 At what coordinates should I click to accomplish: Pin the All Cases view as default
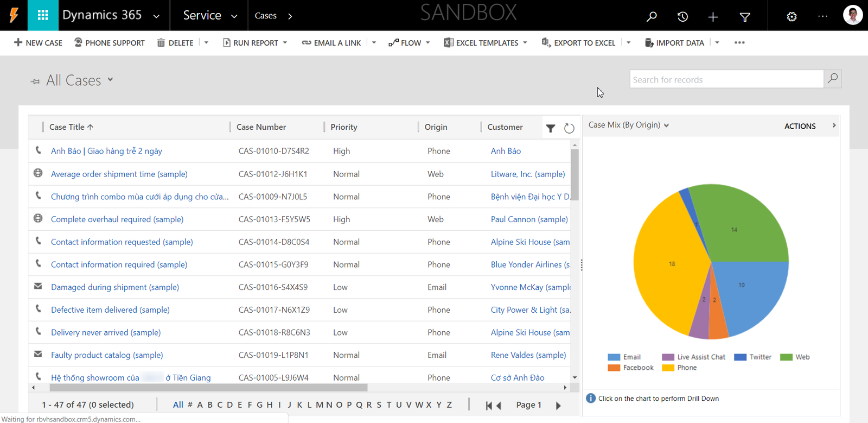click(x=35, y=81)
